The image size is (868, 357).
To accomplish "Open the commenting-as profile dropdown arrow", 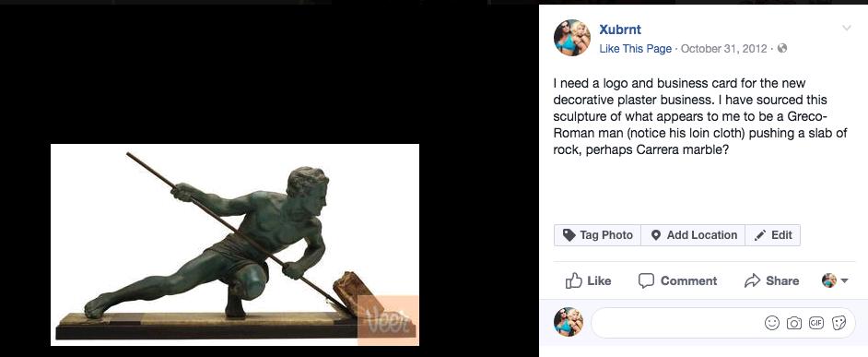I will (845, 281).
